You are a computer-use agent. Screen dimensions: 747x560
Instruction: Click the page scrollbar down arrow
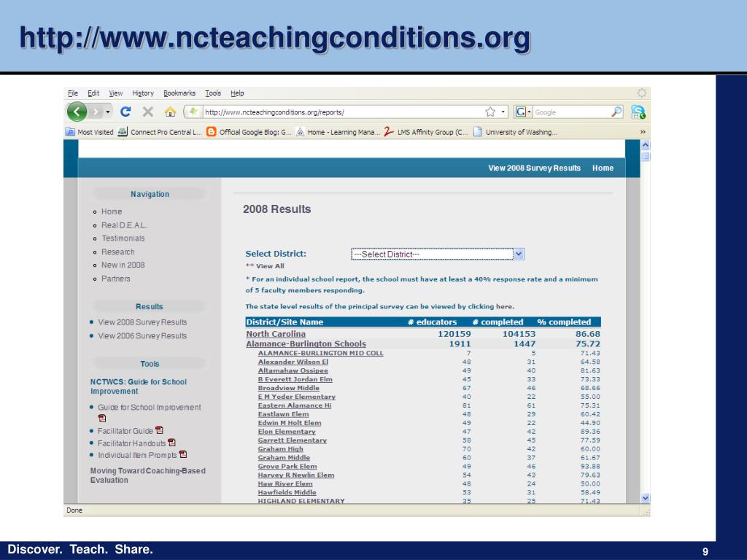click(x=646, y=498)
